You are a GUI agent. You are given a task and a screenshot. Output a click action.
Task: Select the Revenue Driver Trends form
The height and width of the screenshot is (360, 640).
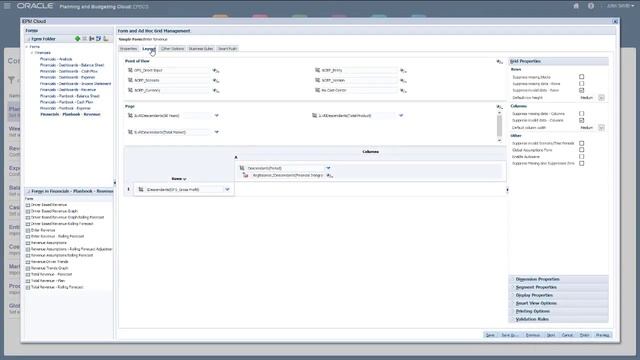tap(50, 262)
